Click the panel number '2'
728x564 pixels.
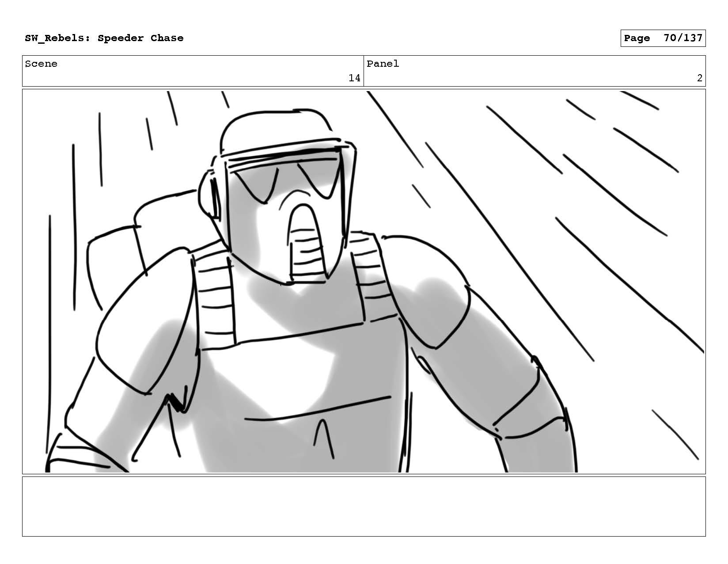pos(700,78)
